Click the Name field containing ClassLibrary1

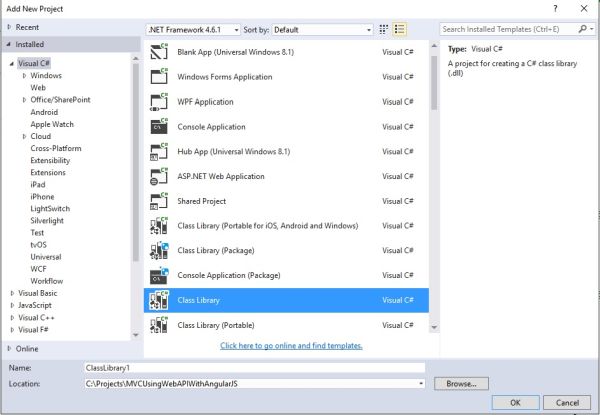tap(254, 368)
